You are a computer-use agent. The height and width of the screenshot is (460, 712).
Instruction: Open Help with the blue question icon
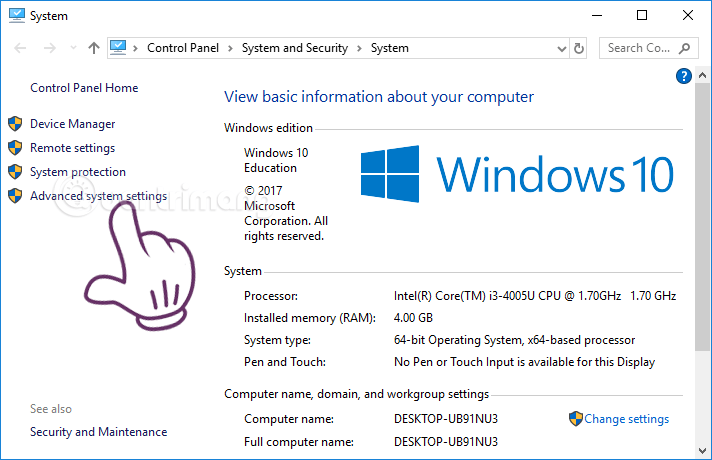(684, 76)
